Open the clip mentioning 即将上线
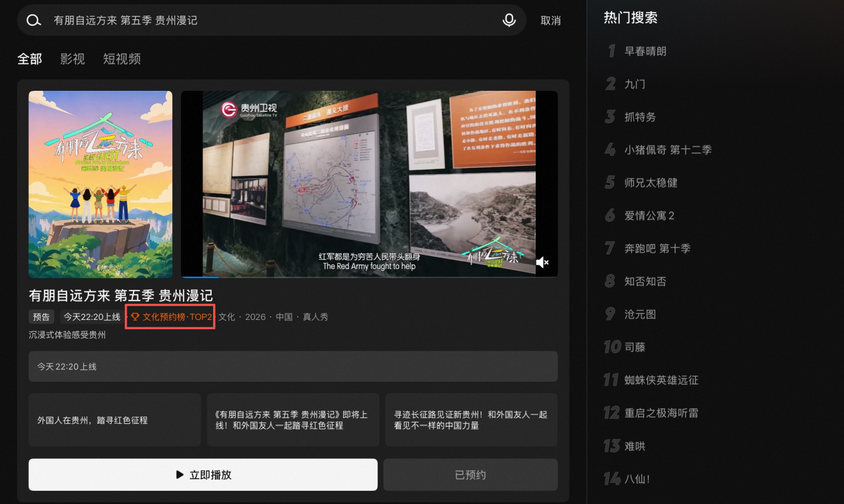844x504 pixels. 293,420
